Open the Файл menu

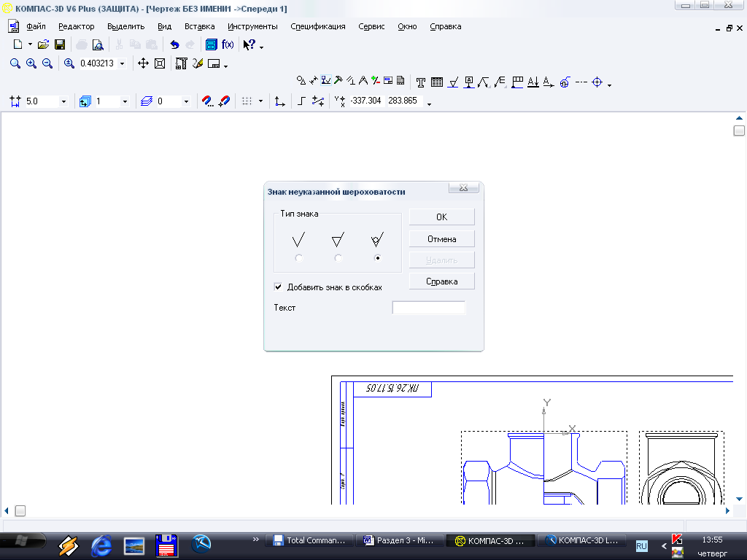tap(36, 27)
